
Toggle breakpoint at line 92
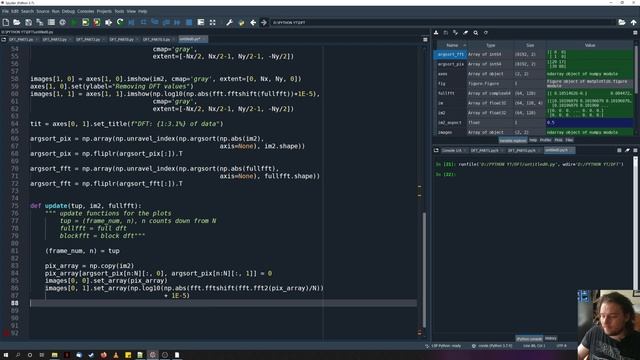(x=6, y=333)
